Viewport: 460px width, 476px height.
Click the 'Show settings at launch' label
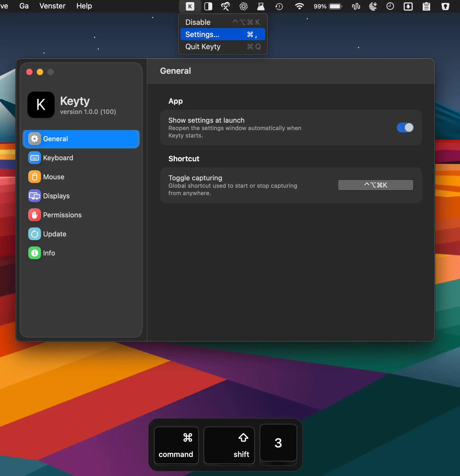pyautogui.click(x=206, y=120)
